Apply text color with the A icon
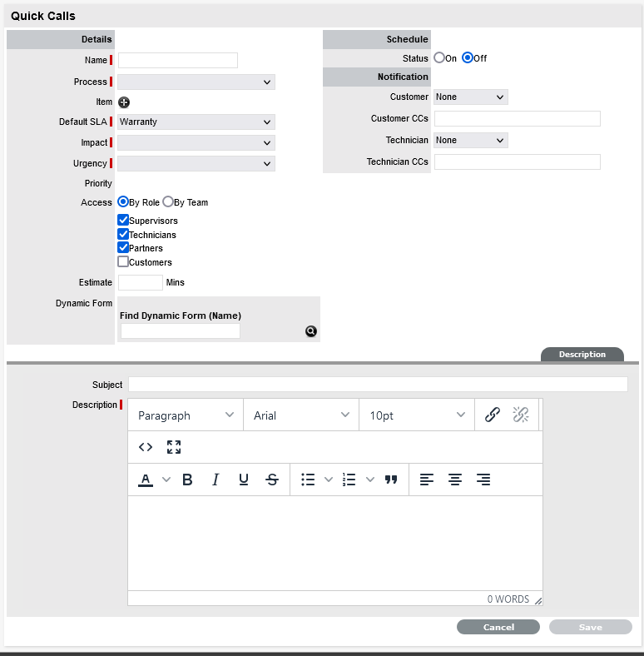 (x=146, y=480)
